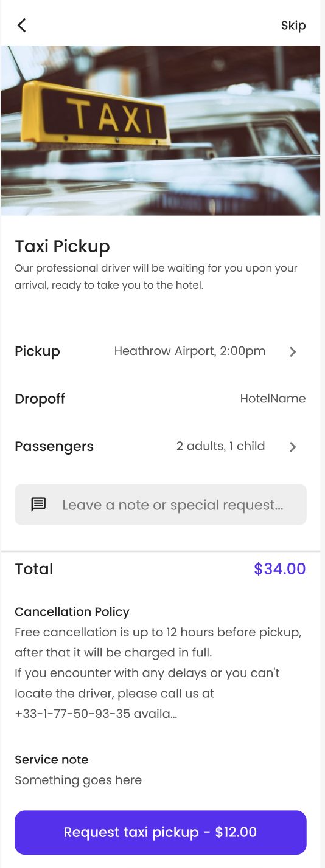Click the taxi sign header image
The height and width of the screenshot is (868, 325).
pos(161,131)
